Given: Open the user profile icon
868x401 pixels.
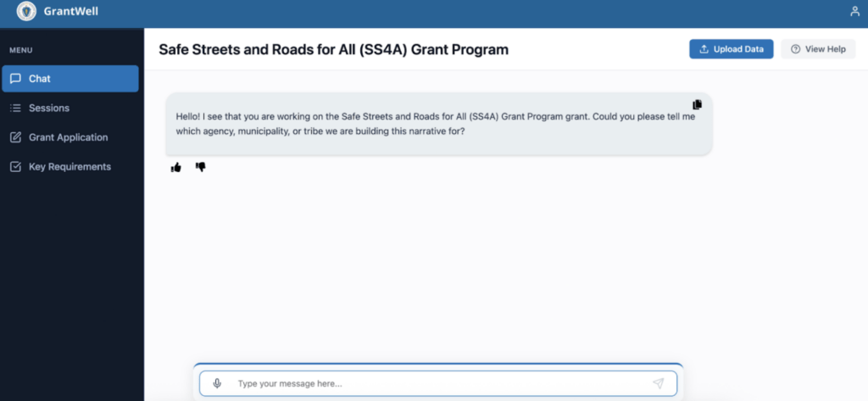Looking at the screenshot, I should pos(854,11).
